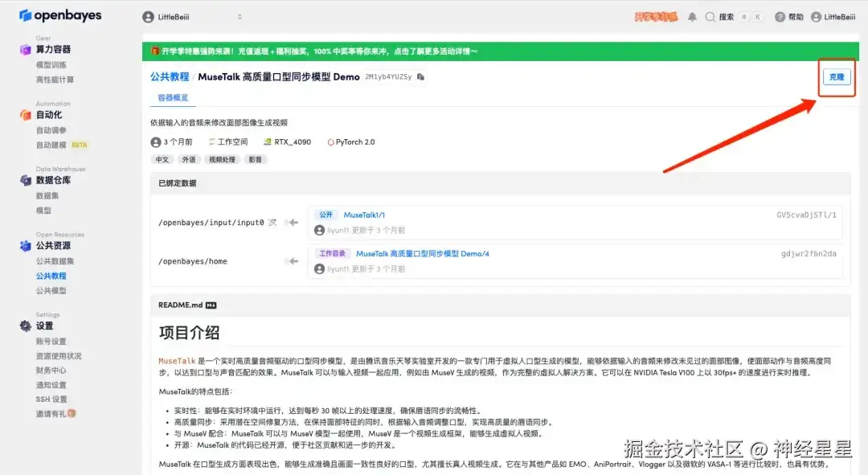Open MuseTalk 高质量口型同步模型 Demo/4 link
The height and width of the screenshot is (475, 868).
(423, 253)
